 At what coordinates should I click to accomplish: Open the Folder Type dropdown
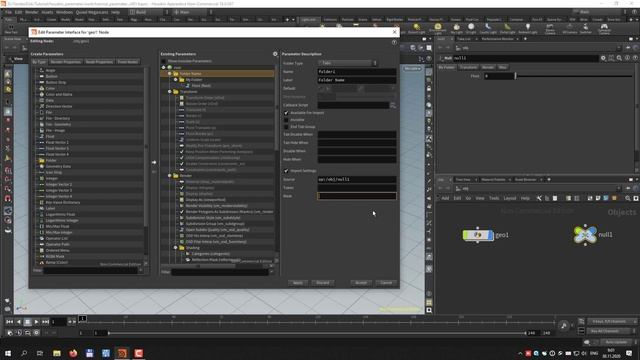coord(347,63)
